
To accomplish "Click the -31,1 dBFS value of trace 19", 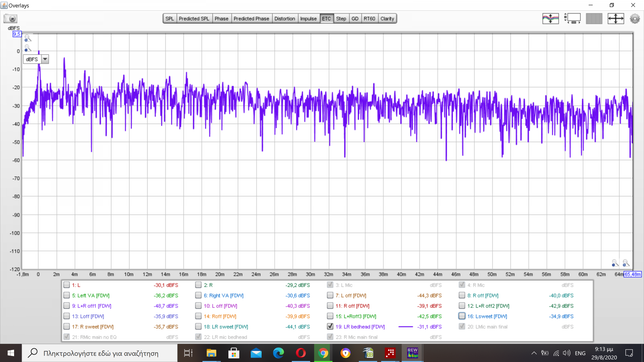I will pos(430,326).
